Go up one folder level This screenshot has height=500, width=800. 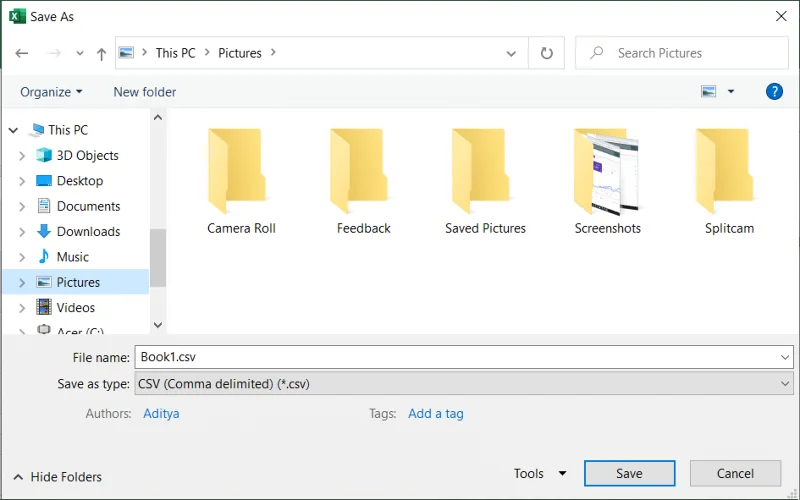pyautogui.click(x=102, y=54)
